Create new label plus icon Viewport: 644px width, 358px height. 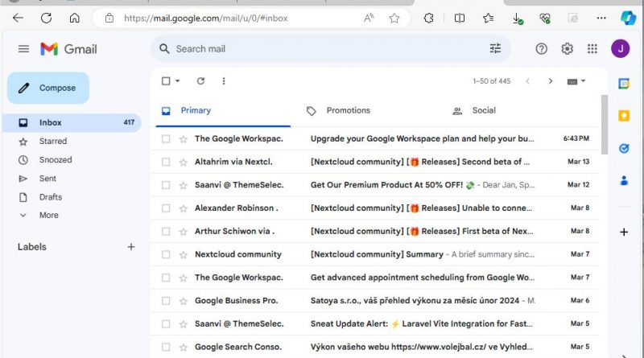[x=131, y=247]
